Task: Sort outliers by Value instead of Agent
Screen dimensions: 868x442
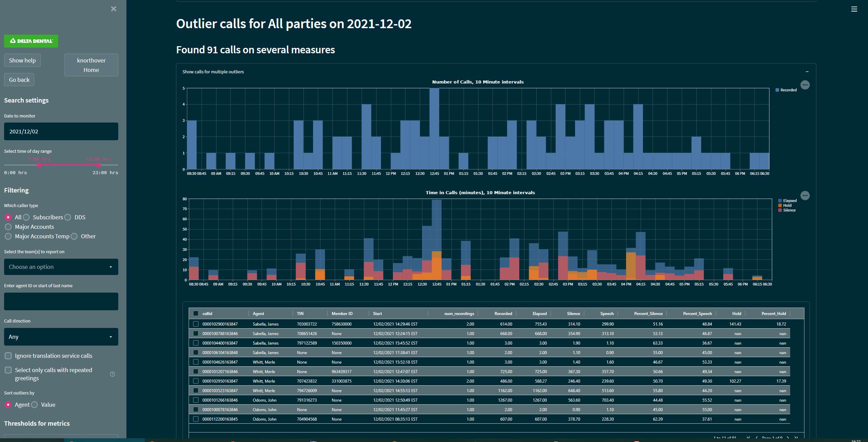Action: coord(34,405)
